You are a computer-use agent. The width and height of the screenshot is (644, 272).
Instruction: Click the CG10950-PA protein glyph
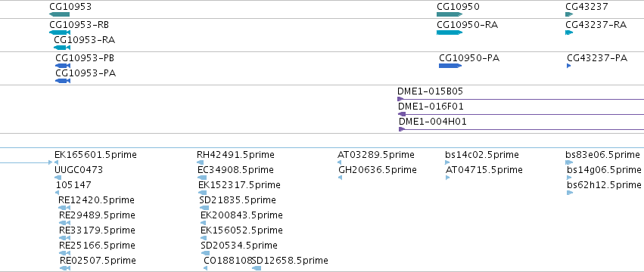click(450, 66)
